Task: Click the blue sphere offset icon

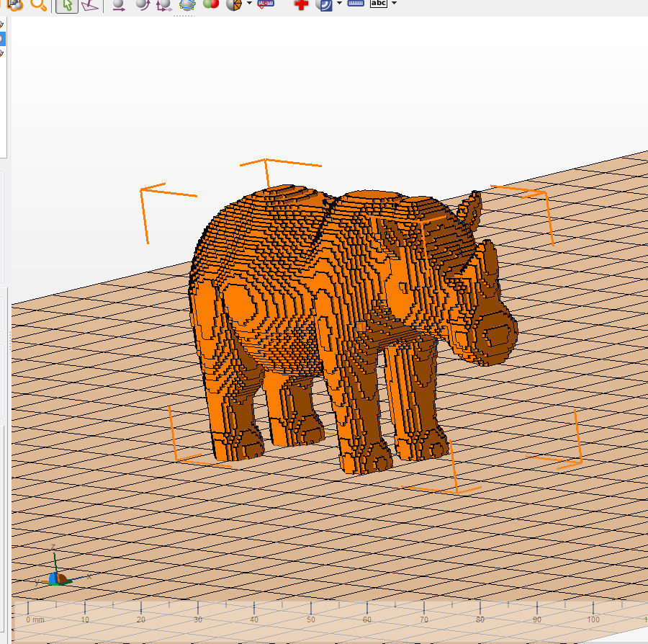Action: tap(324, 5)
